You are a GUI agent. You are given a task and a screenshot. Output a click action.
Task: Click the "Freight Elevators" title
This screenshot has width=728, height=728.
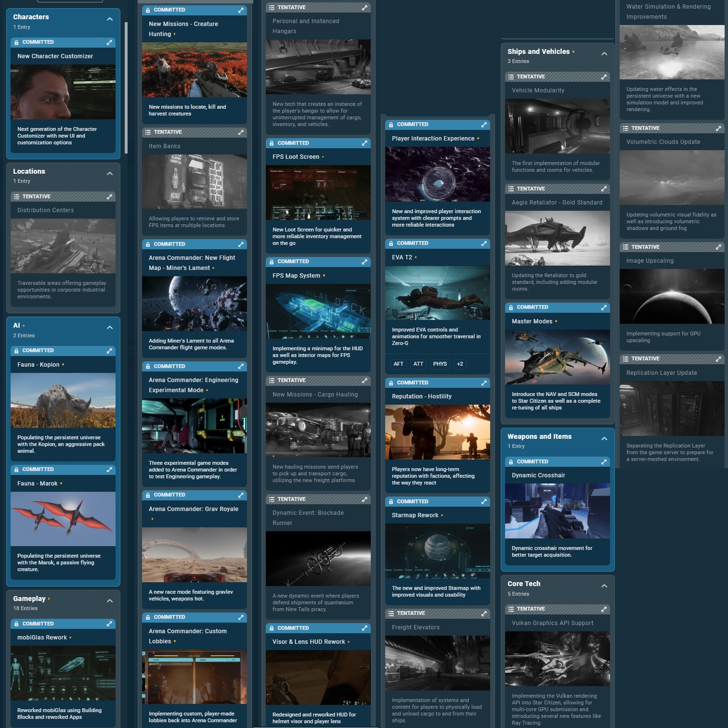pyautogui.click(x=416, y=627)
